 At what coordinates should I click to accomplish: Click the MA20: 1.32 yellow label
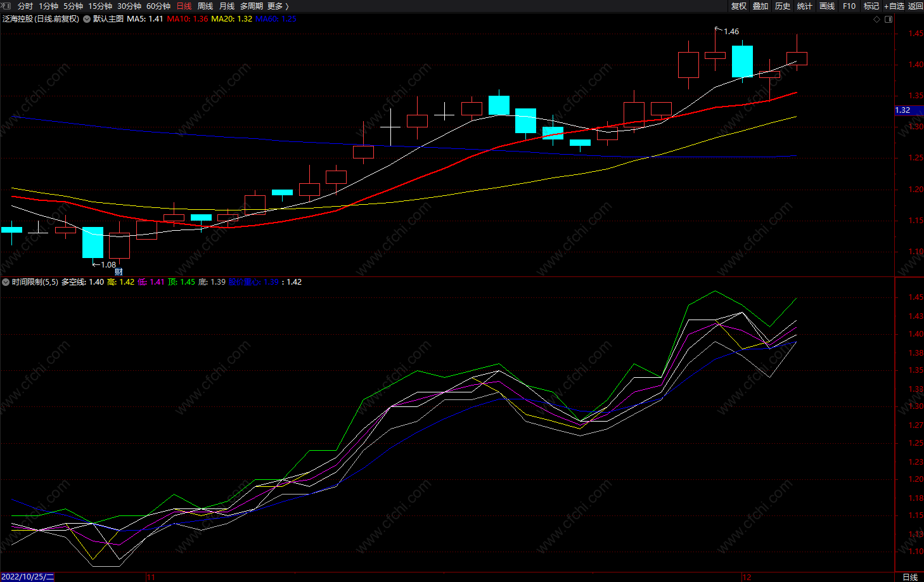click(x=232, y=19)
